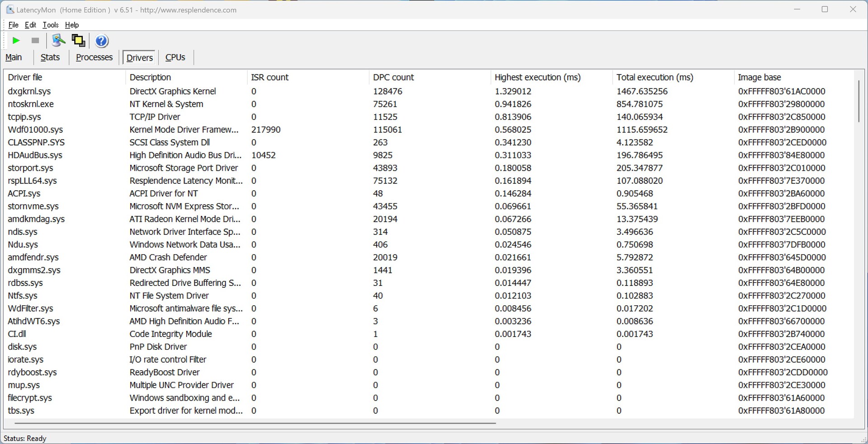Sort by ISR count column header
Screen dimensions: 868x444
click(308, 77)
